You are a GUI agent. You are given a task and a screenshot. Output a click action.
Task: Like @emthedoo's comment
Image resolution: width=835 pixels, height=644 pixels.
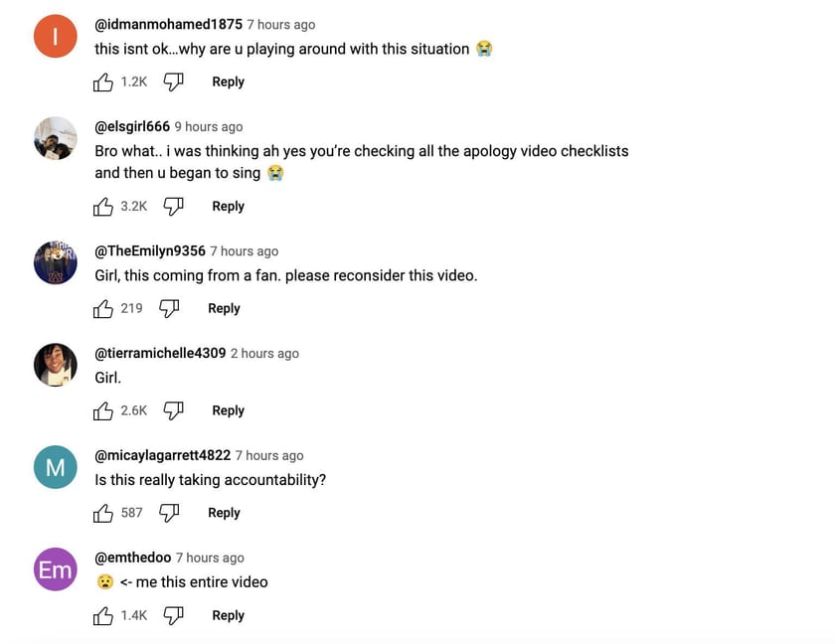coord(103,616)
